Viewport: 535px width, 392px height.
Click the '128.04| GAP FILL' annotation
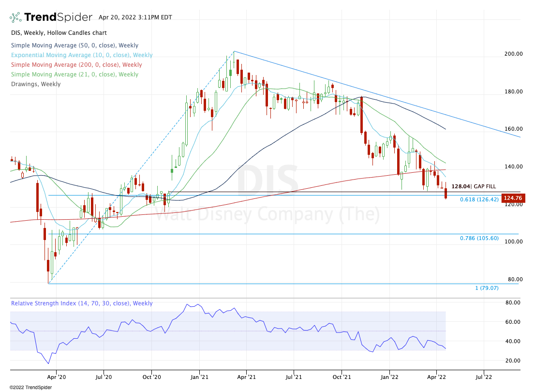(x=474, y=186)
